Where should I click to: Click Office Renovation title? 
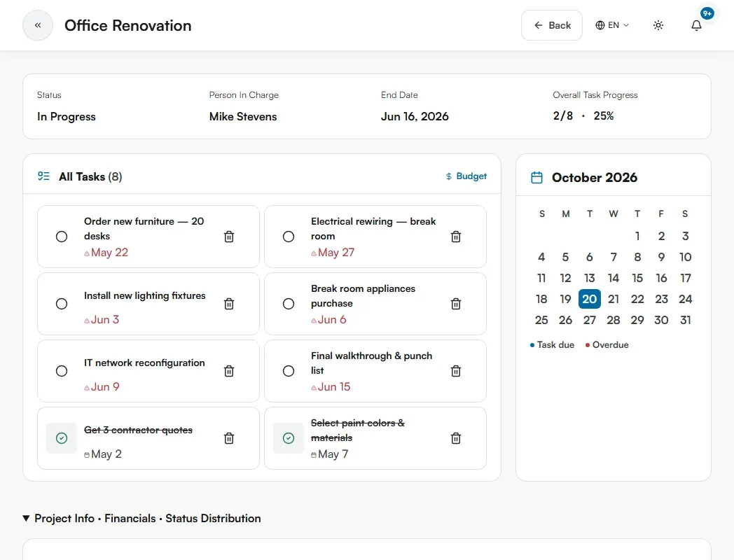[x=127, y=25]
